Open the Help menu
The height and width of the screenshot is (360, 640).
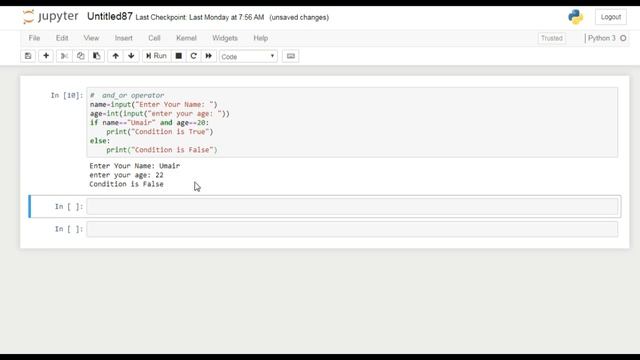pyautogui.click(x=260, y=38)
